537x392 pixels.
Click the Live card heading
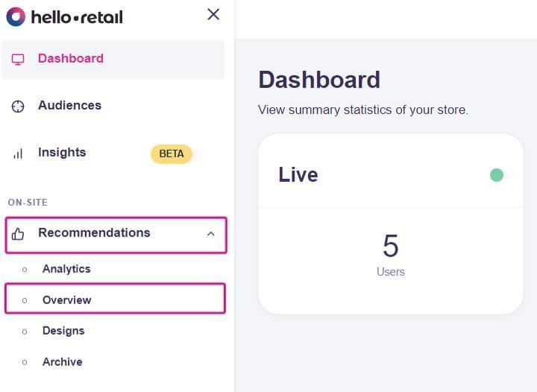(x=298, y=174)
